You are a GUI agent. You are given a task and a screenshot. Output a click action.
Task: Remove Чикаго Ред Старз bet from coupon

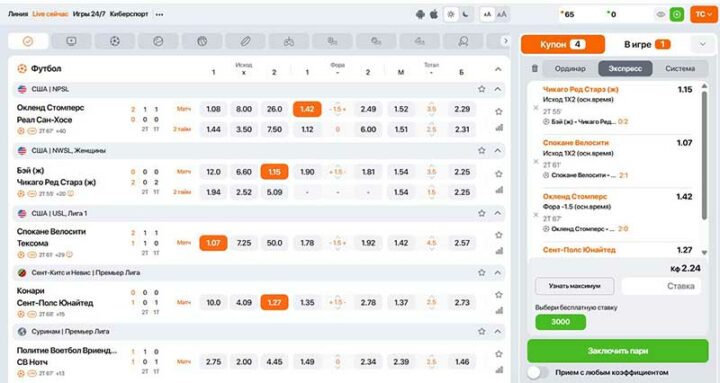[x=535, y=107]
